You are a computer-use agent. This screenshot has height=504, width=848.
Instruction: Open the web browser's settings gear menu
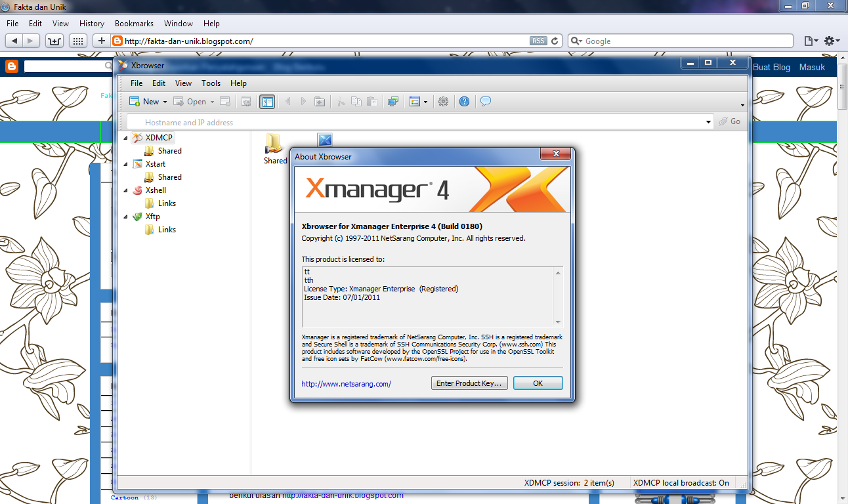point(832,41)
